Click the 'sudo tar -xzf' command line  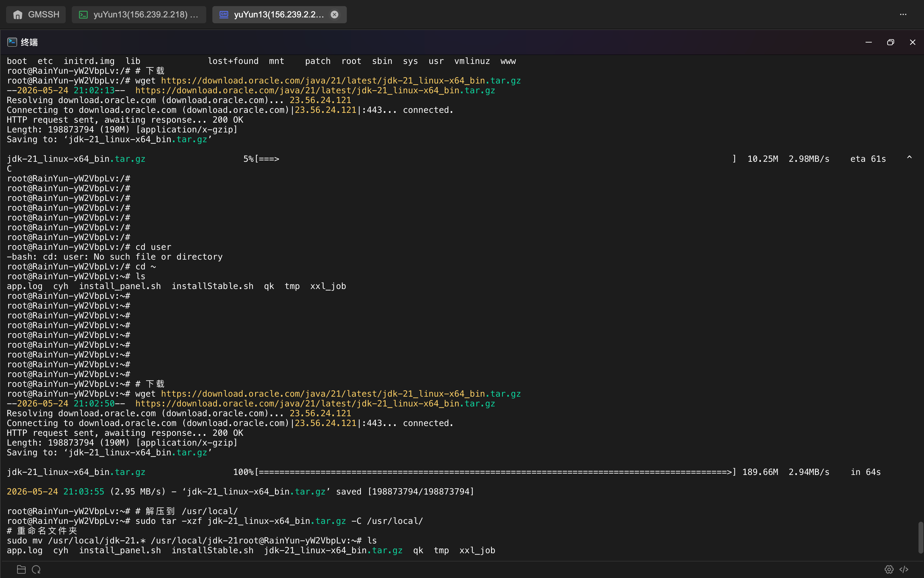279,521
